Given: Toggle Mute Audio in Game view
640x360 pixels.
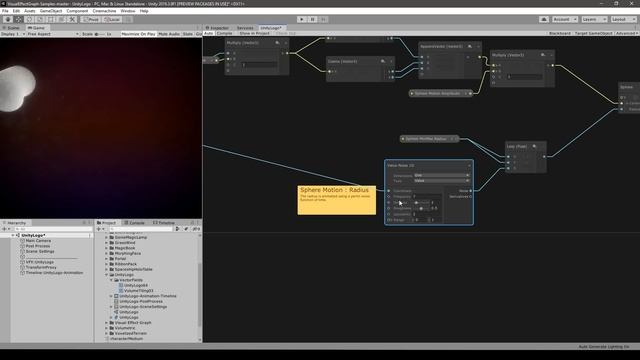Looking at the screenshot, I should (x=169, y=34).
